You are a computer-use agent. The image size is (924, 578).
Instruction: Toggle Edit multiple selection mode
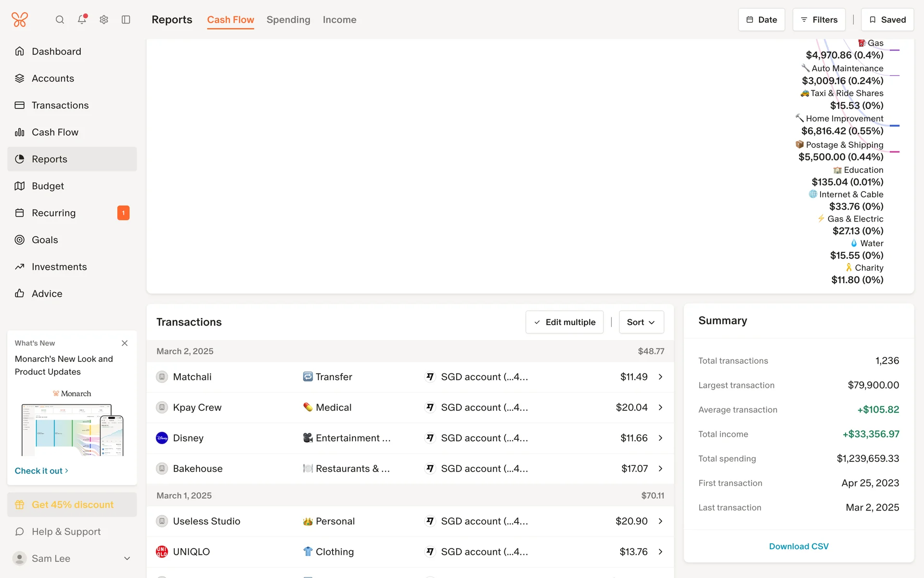coord(565,322)
